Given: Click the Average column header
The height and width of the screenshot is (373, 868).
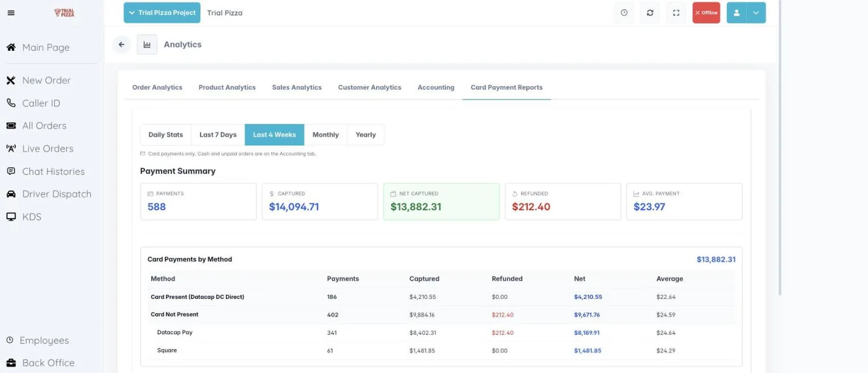Looking at the screenshot, I should [x=670, y=279].
